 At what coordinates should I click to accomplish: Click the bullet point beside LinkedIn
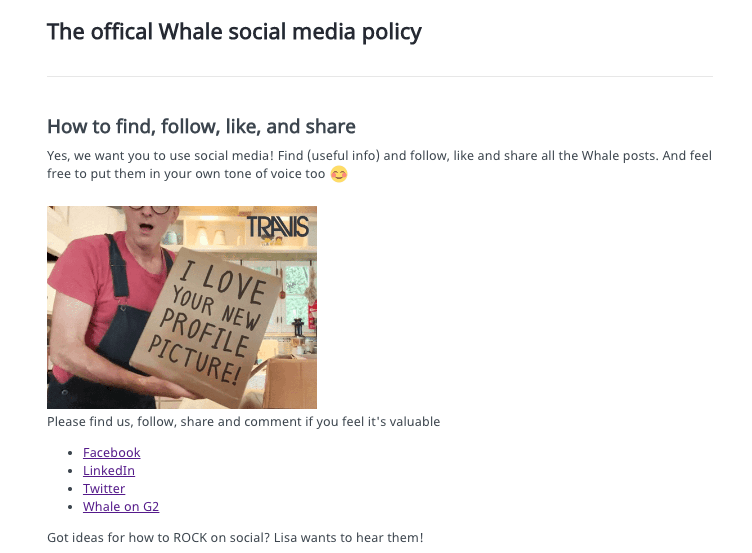(69, 471)
